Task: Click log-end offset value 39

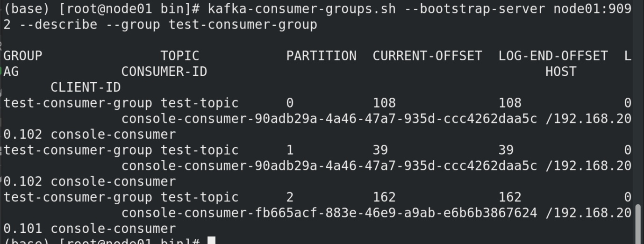Action: click(x=506, y=150)
